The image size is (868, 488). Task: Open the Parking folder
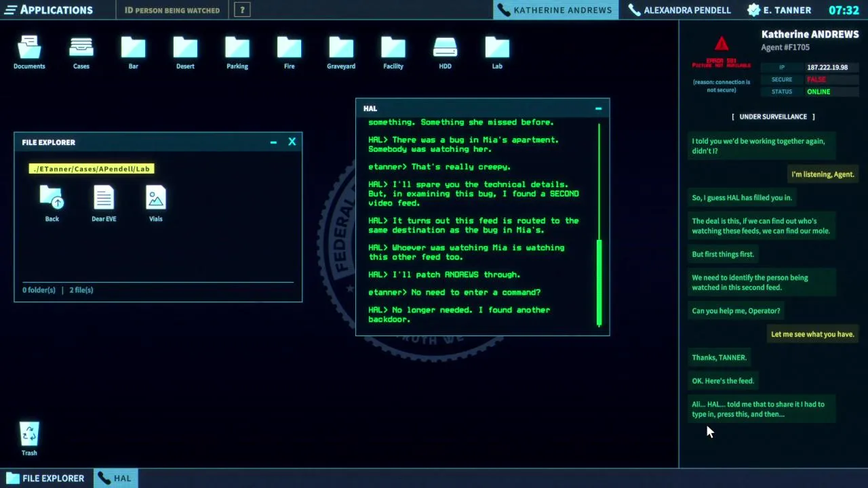tap(237, 52)
